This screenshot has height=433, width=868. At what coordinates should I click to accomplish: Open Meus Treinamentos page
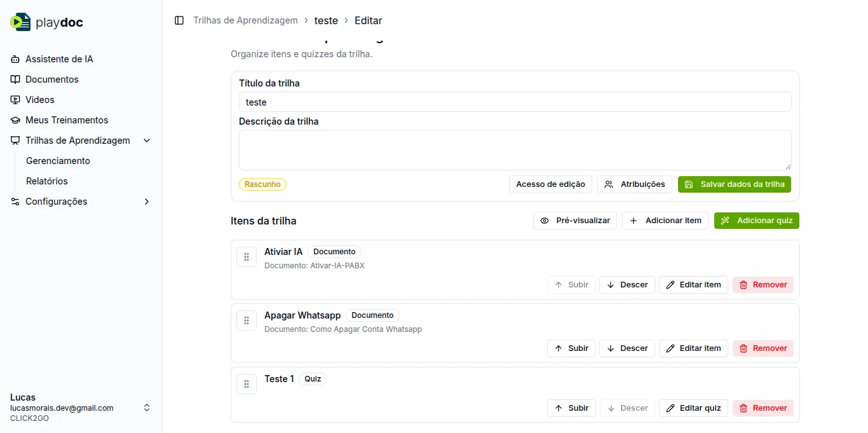[x=66, y=120]
